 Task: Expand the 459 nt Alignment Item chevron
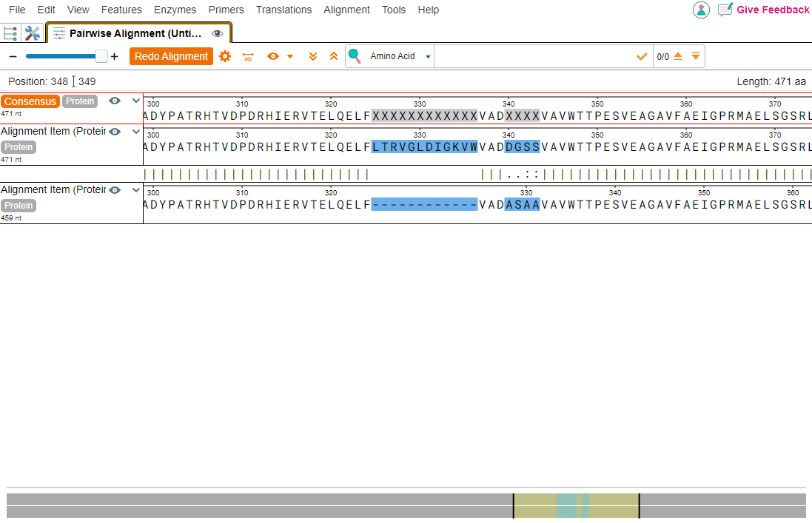click(135, 190)
